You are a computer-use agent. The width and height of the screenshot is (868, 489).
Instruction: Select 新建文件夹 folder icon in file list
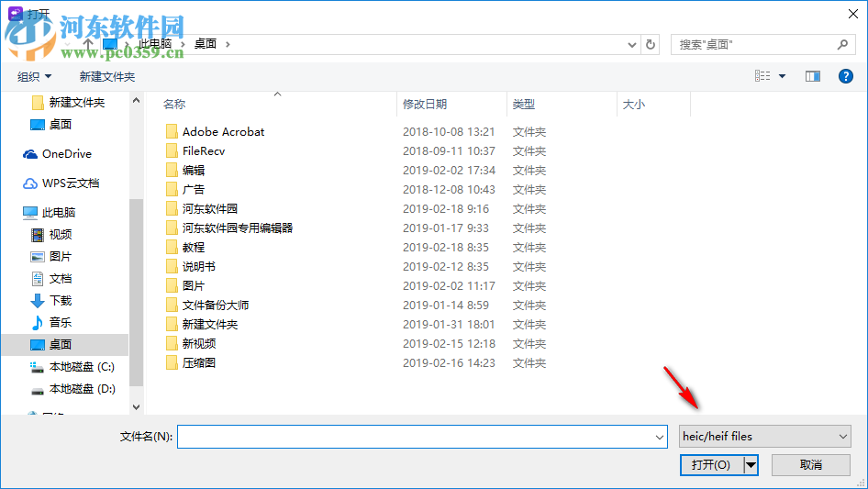coord(172,325)
